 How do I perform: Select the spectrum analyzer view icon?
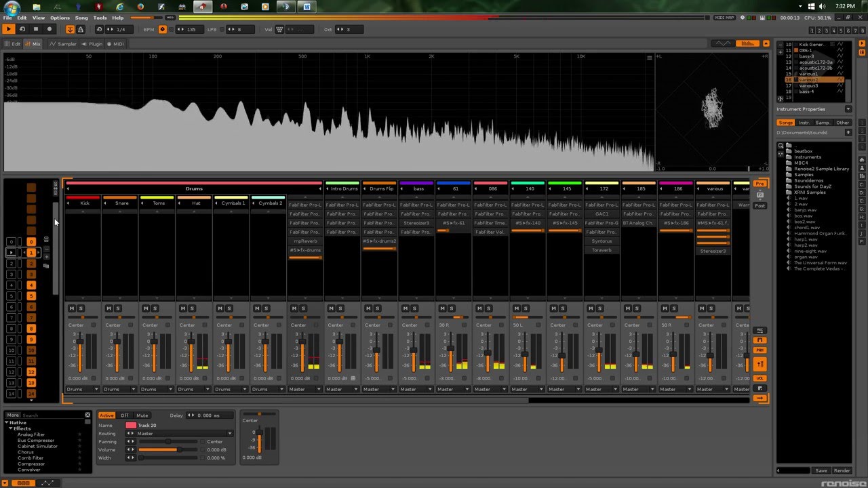[747, 43]
